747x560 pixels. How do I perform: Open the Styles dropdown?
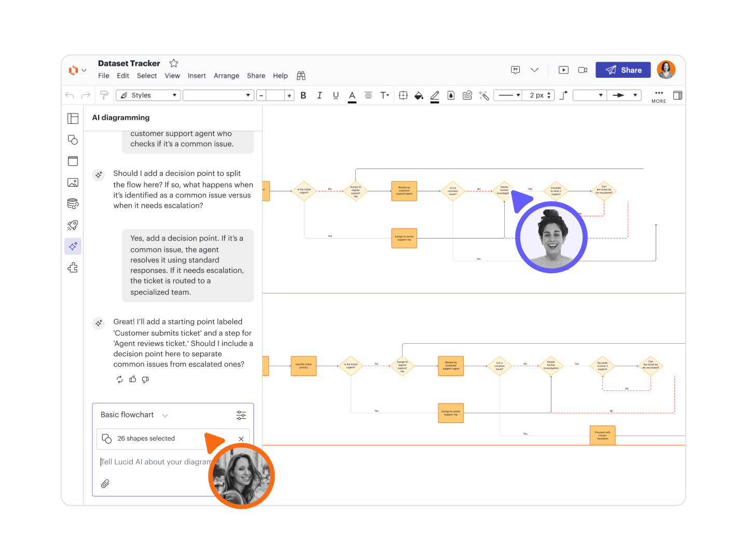(148, 95)
